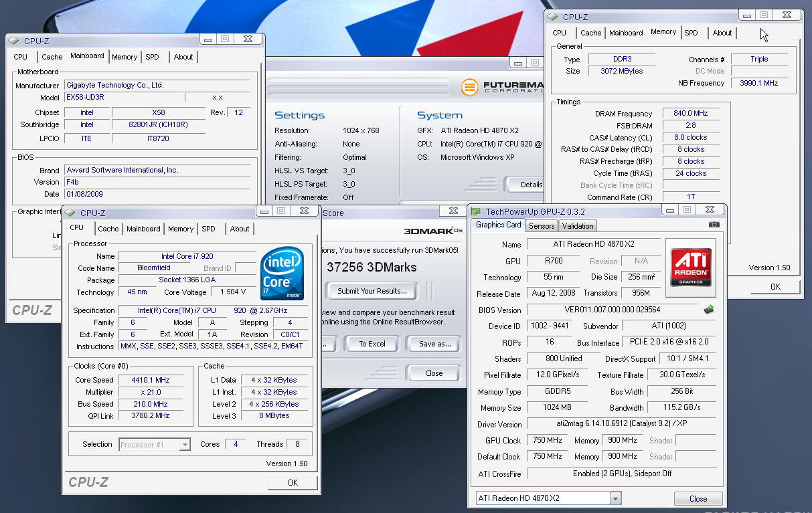Open Mainboard tab in the CPU-Z processor window
The image size is (812, 513).
click(x=143, y=229)
